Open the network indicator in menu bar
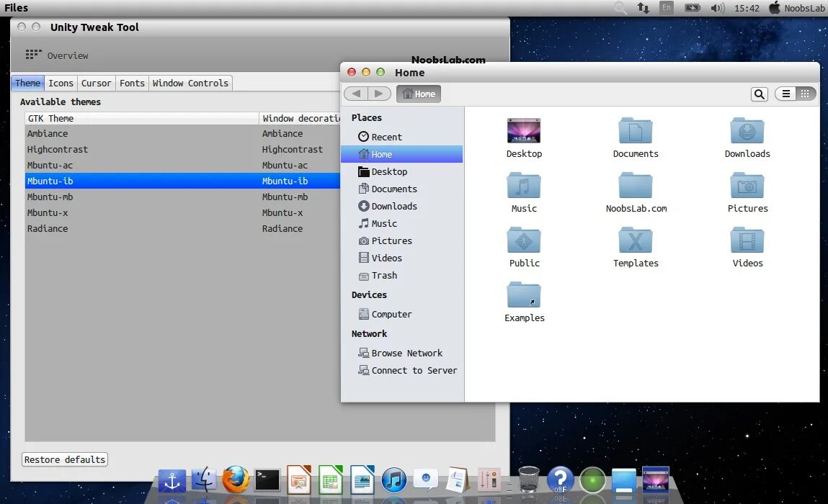This screenshot has width=828, height=504. coord(643,8)
